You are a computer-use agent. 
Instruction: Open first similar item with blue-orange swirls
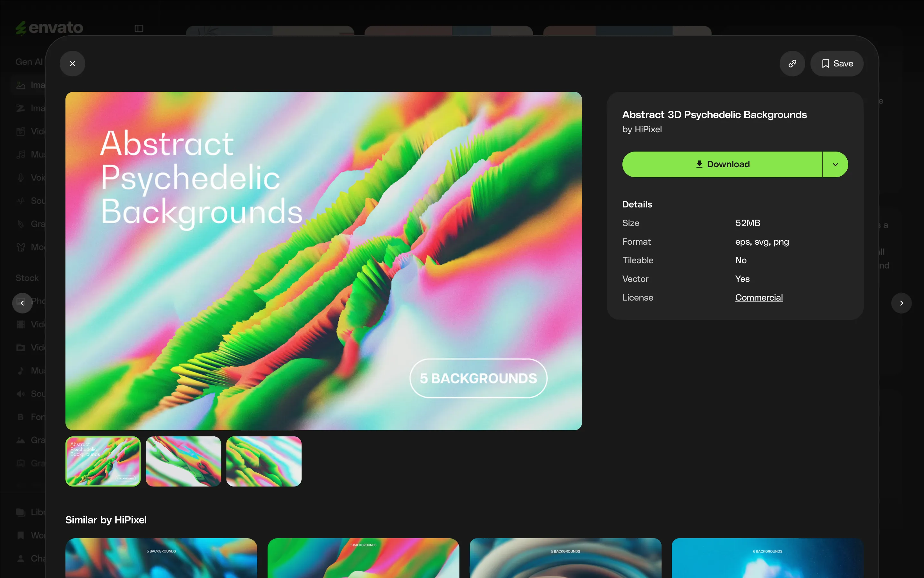tap(161, 558)
